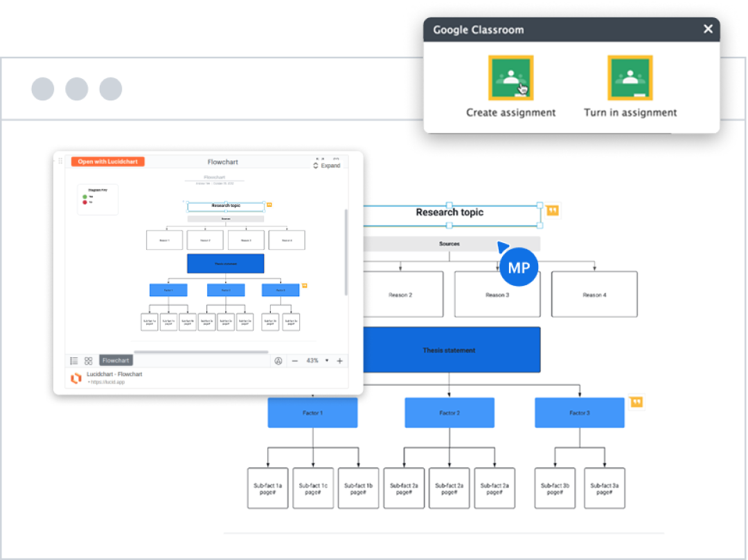
Task: Grab the drag handle dots of embed panel
Action: point(60,161)
